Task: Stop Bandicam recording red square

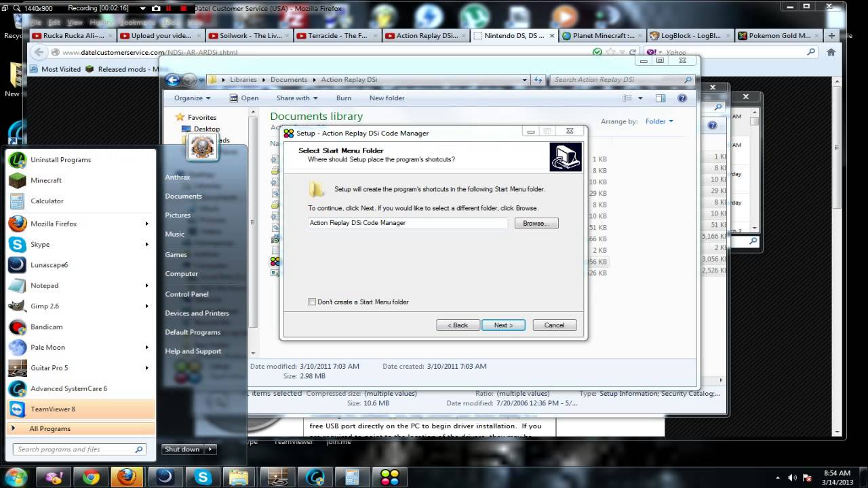Action: click(184, 8)
